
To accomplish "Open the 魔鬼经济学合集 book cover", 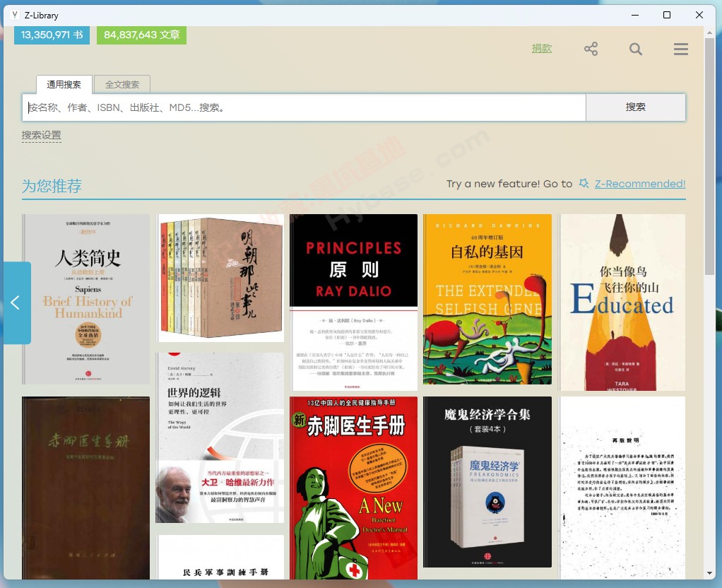I will coord(487,481).
